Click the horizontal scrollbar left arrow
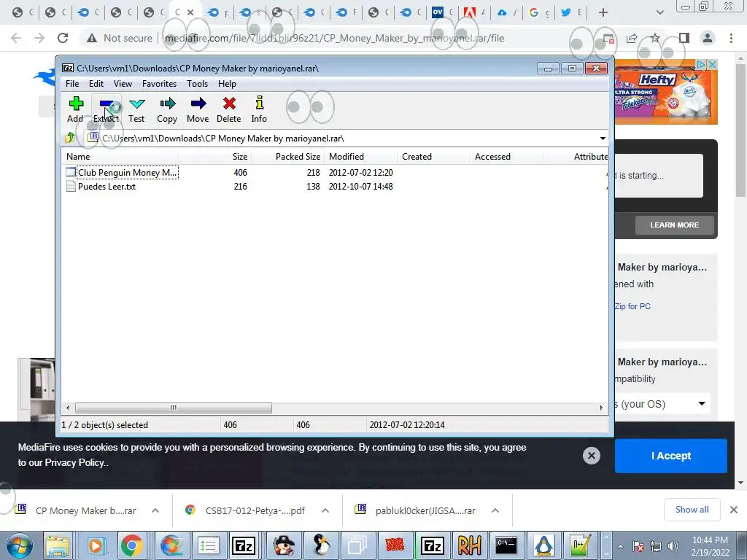747x560 pixels. click(68, 408)
